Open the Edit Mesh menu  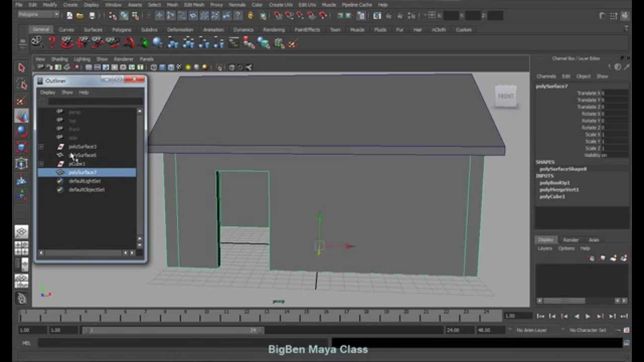194,5
